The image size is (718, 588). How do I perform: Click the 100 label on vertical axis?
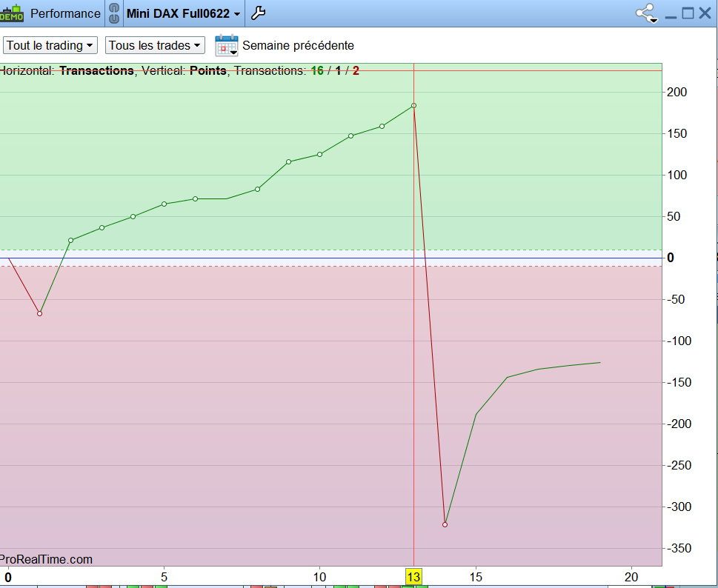tap(677, 175)
